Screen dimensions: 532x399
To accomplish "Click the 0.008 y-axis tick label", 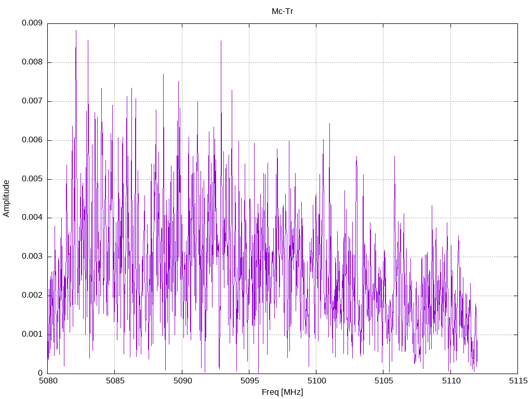I will 32,62.
